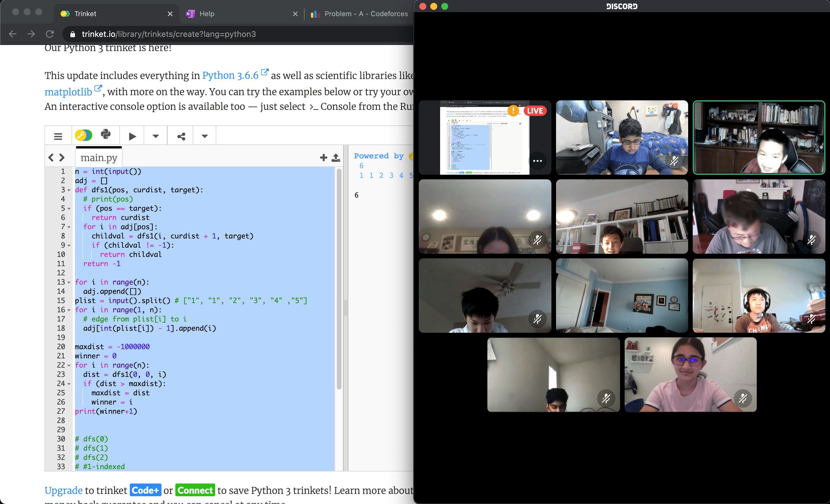
Task: Collapse the fold arrow at line 9
Action: tap(69, 246)
